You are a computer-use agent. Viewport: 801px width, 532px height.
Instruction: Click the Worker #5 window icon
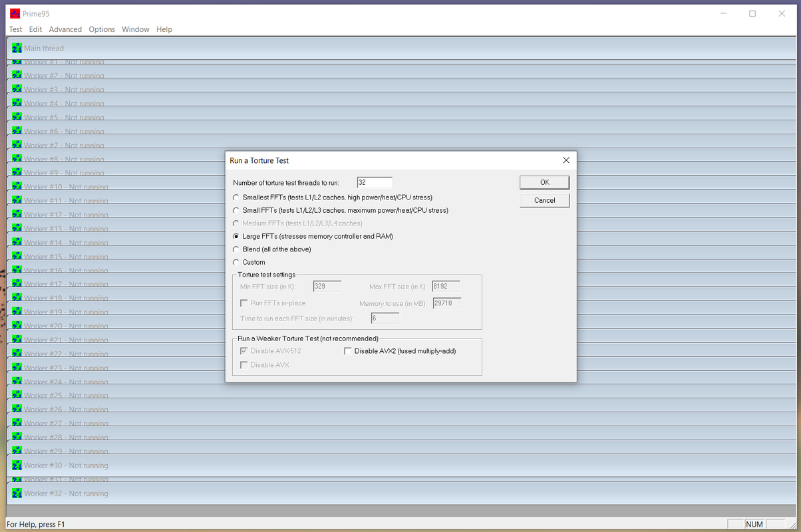(x=17, y=117)
